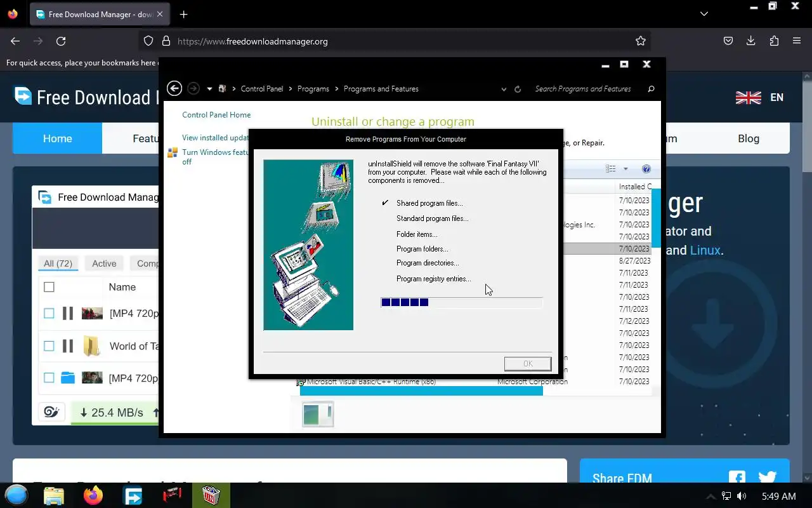Click shield icon beside Turn Windows features

[x=172, y=152]
